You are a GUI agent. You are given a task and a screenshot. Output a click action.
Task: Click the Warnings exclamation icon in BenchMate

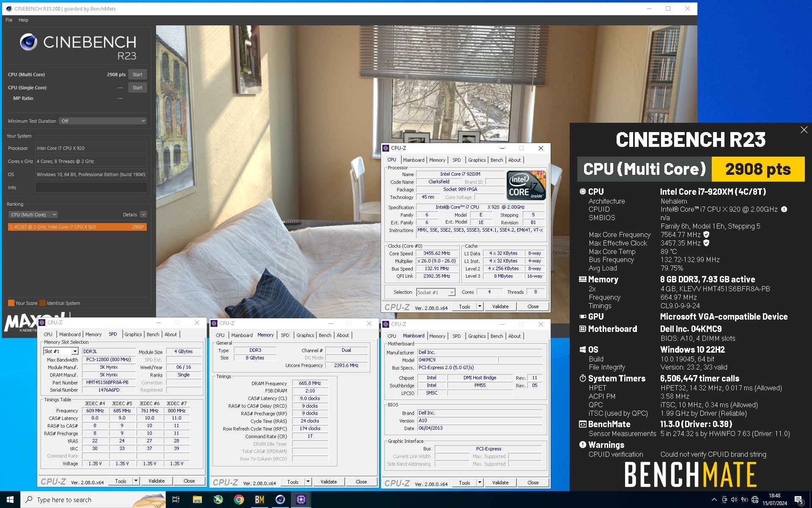(x=582, y=444)
